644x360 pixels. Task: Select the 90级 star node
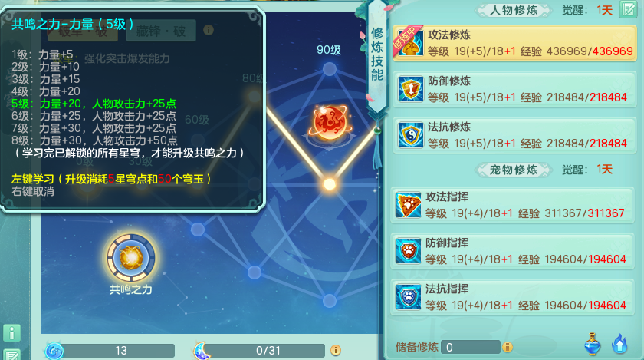[x=330, y=69]
